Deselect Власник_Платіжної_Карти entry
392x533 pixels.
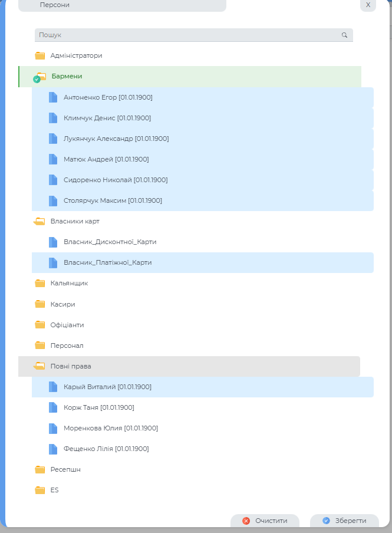pos(107,262)
